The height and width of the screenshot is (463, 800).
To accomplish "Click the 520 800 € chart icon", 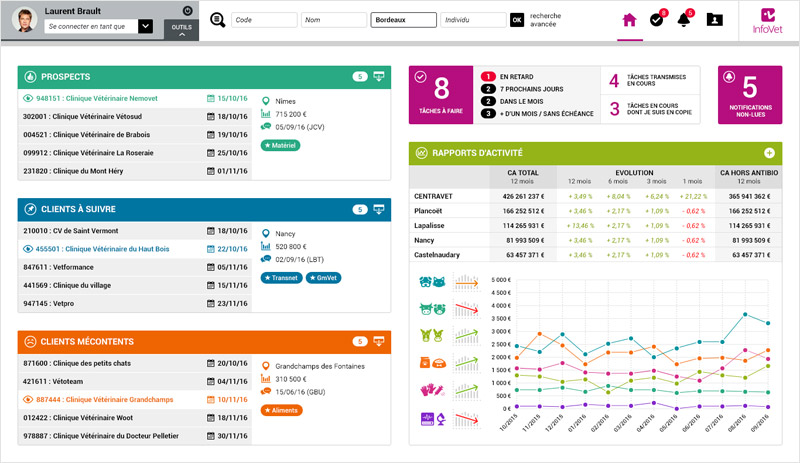I will click(x=265, y=246).
